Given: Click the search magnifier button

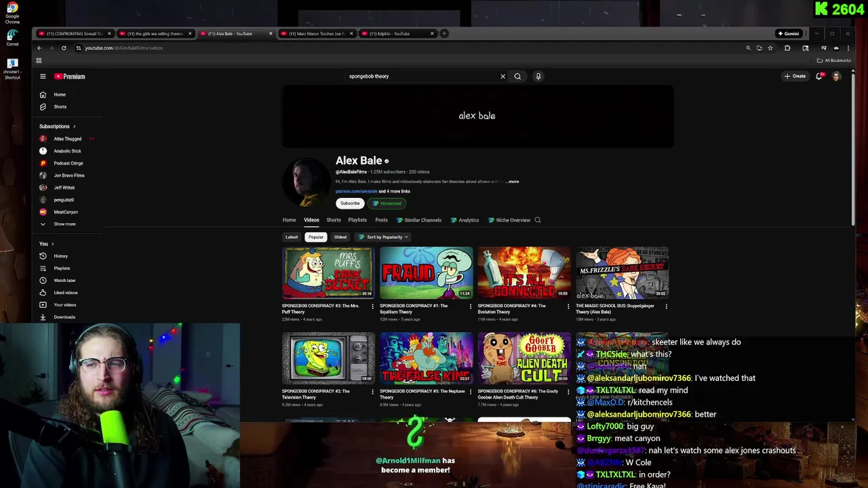Looking at the screenshot, I should pos(517,77).
